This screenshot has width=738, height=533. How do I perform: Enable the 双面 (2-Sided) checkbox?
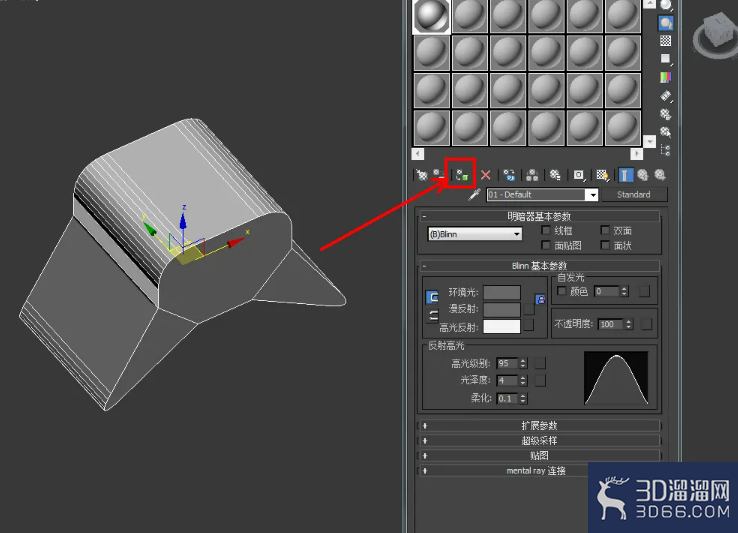pyautogui.click(x=605, y=230)
